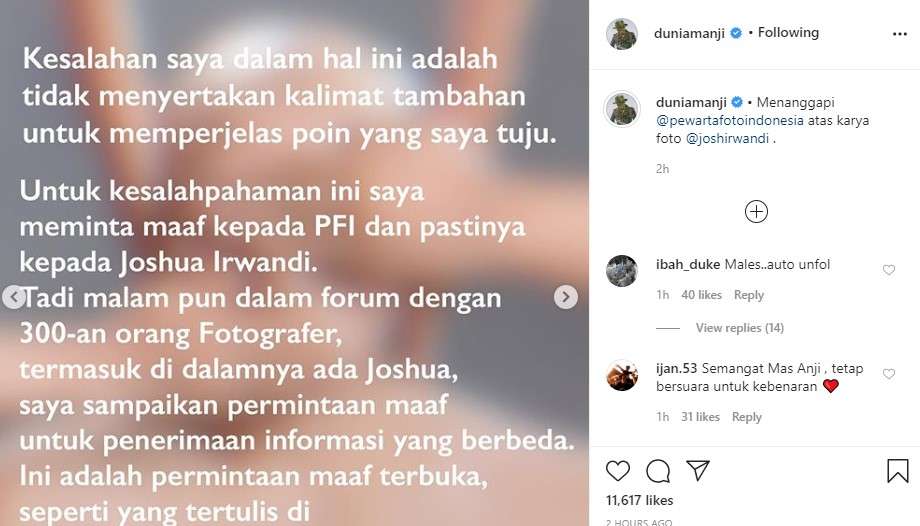The height and width of the screenshot is (526, 920).
Task: Open duniamanji profile avatar in the header
Action: 622,34
